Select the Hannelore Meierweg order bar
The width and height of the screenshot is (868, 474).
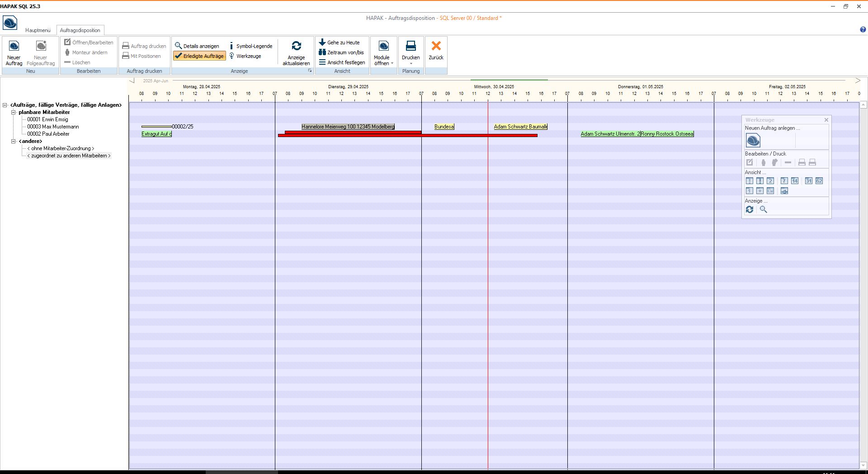point(348,127)
